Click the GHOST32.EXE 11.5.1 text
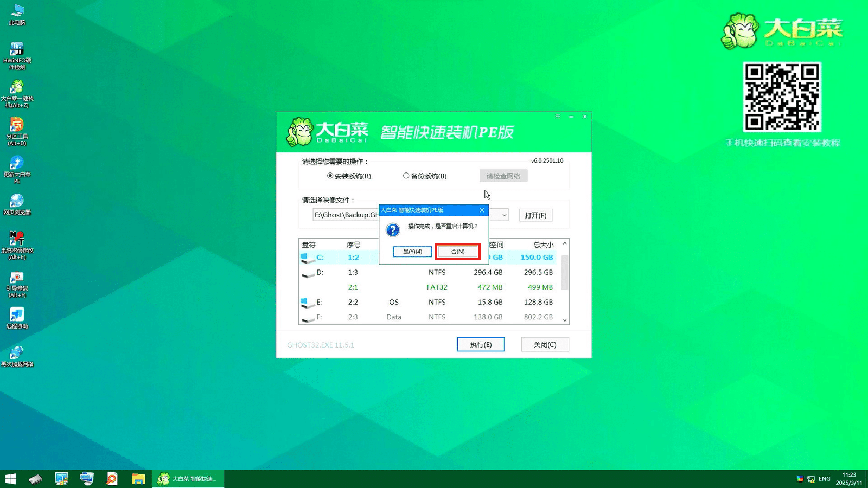This screenshot has height=488, width=868. (x=321, y=345)
